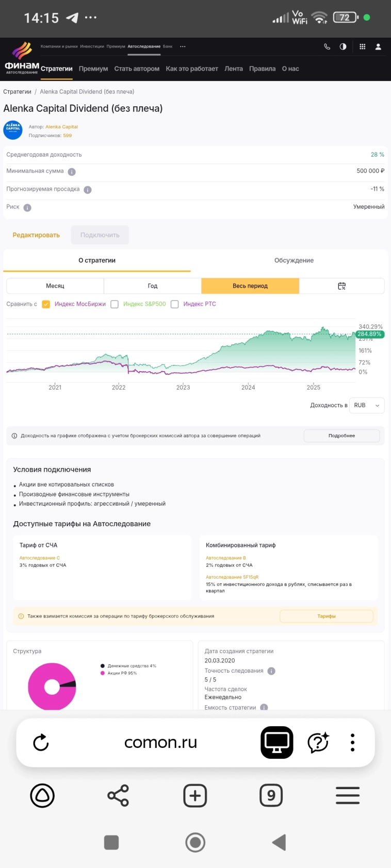This screenshot has width=391, height=868.
Task: Click info icon next to Минимальная сумма
Action: pos(72,172)
